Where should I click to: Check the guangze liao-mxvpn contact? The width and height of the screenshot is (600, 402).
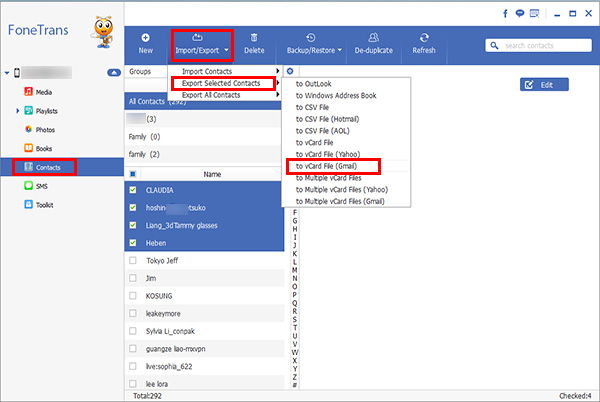(133, 348)
